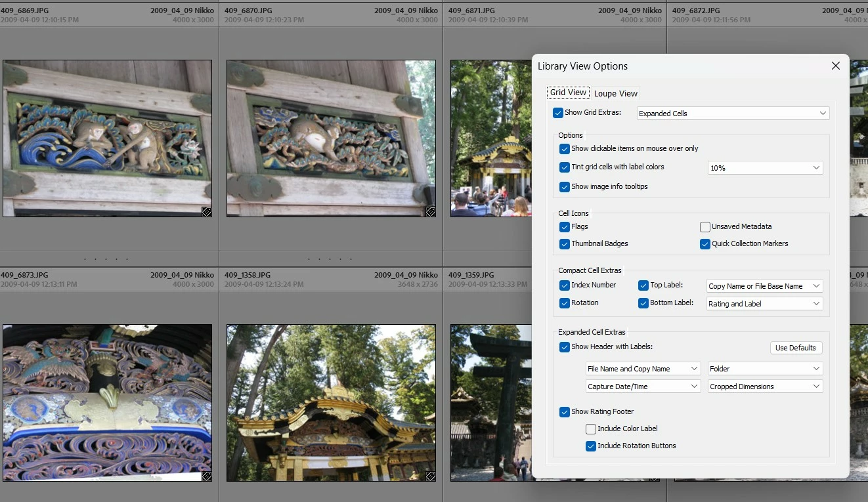868x502 pixels.
Task: Click the 409_6873.JPG file name header
Action: coord(24,275)
